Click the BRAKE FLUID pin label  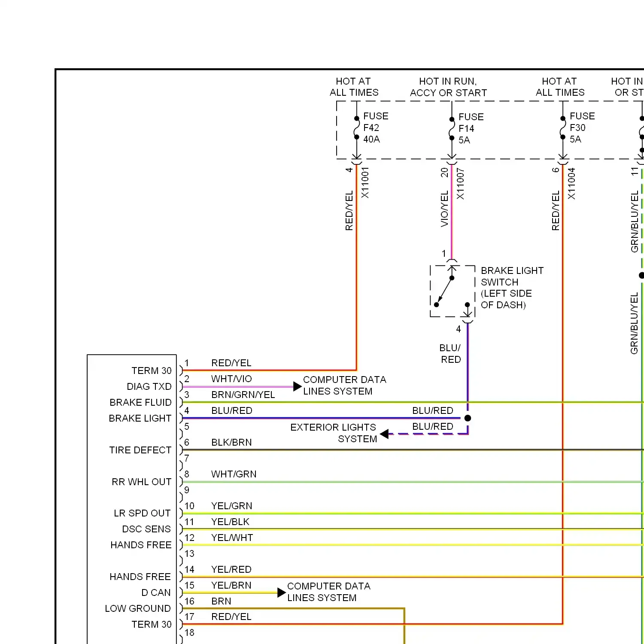click(140, 402)
